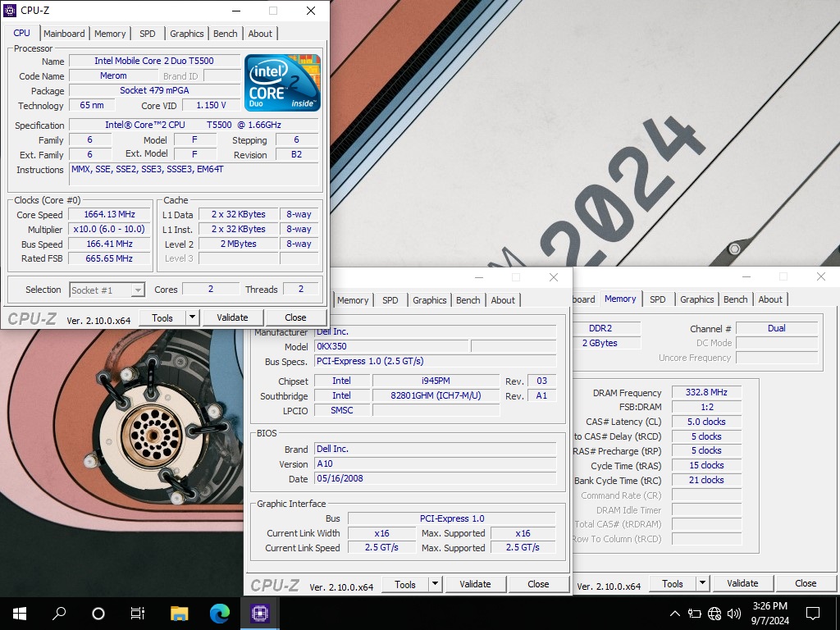Click the DRAM Frequency value 332.8 MHz

pyautogui.click(x=706, y=393)
